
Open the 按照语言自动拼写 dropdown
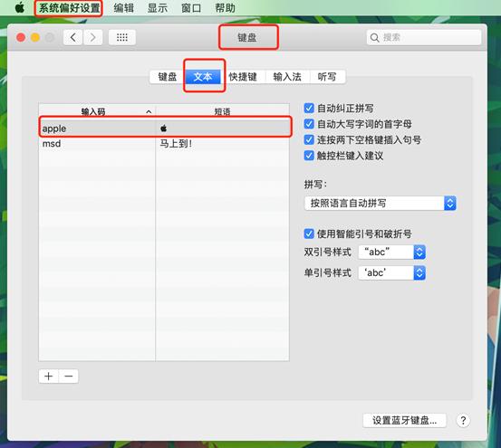pos(381,204)
